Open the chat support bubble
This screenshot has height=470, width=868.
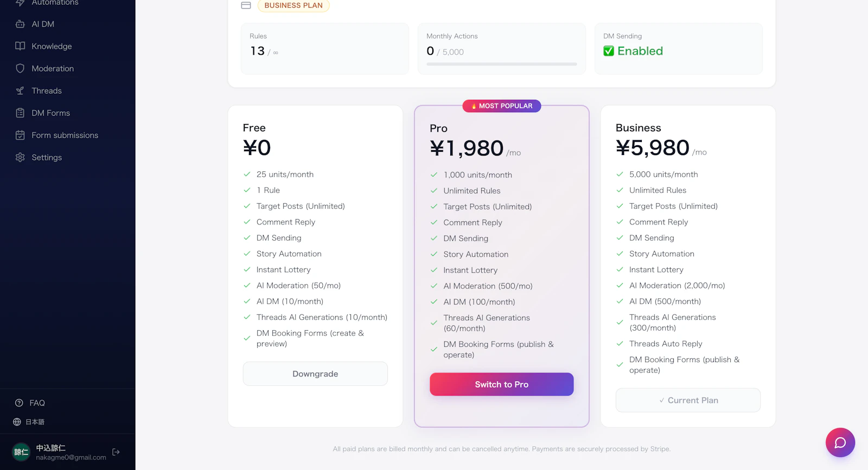840,443
